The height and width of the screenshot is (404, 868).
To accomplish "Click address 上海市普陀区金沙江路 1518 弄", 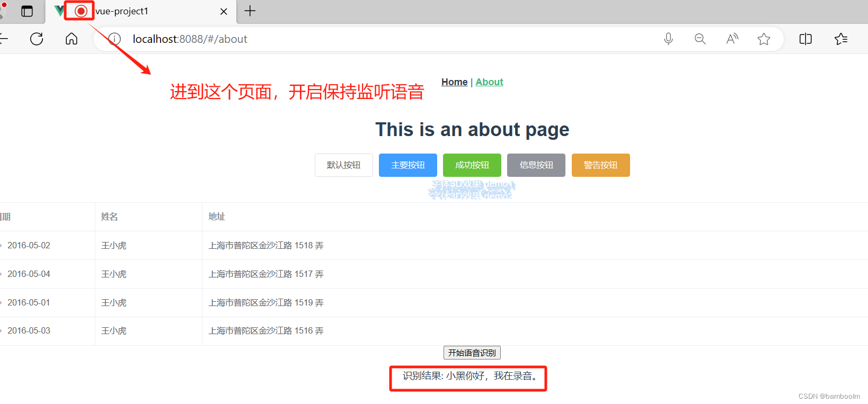I will point(266,246).
